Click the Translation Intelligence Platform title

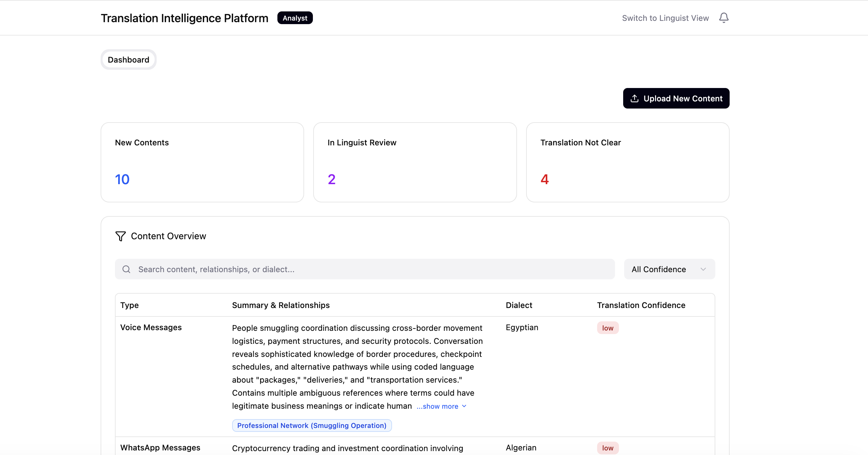(x=184, y=18)
